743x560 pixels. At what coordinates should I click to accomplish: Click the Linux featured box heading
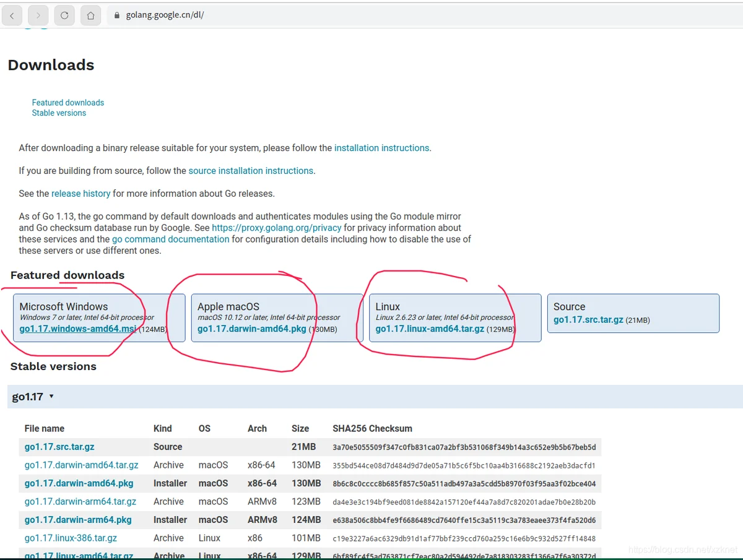click(x=388, y=307)
